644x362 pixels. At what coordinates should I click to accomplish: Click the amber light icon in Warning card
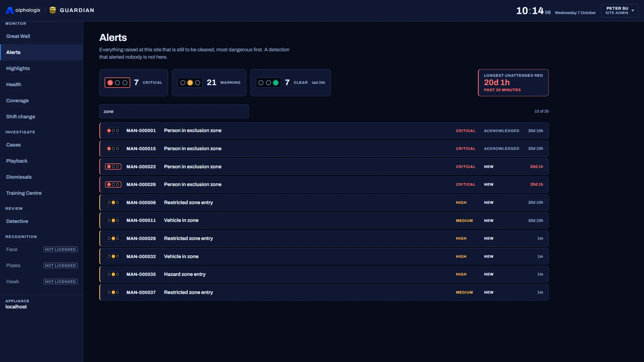(x=190, y=82)
